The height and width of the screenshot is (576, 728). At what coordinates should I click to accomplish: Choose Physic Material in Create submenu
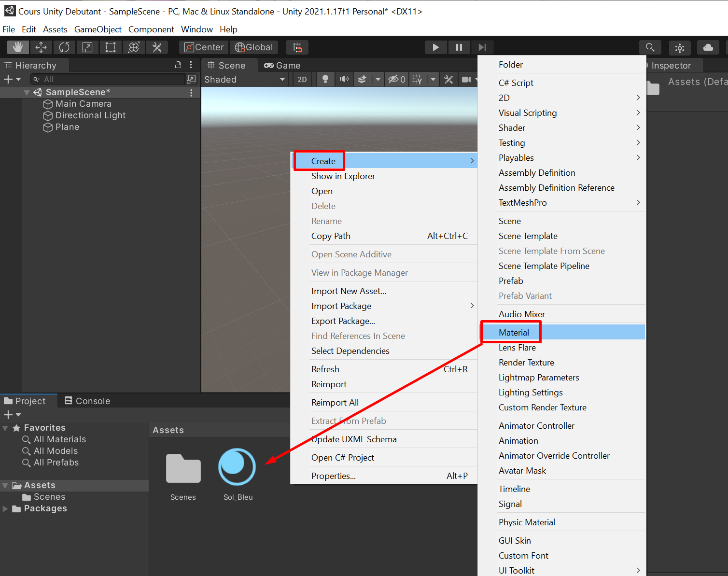[563, 522]
